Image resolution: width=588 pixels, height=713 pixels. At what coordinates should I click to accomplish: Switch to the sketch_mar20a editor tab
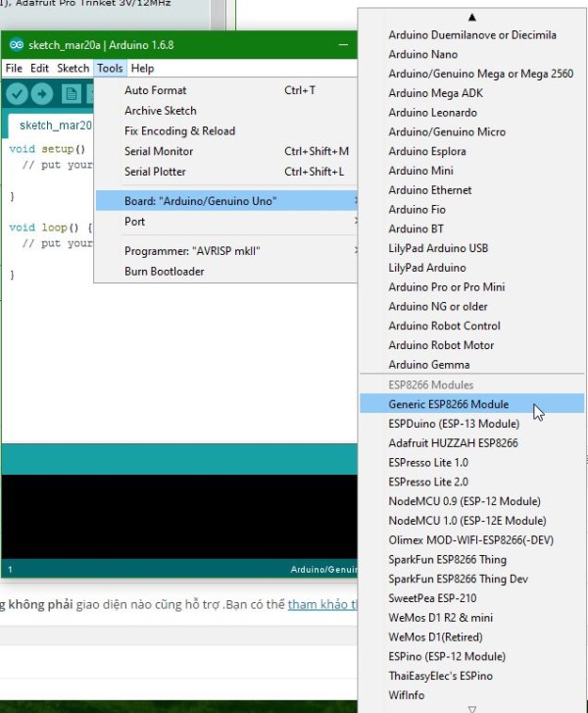[x=54, y=126]
